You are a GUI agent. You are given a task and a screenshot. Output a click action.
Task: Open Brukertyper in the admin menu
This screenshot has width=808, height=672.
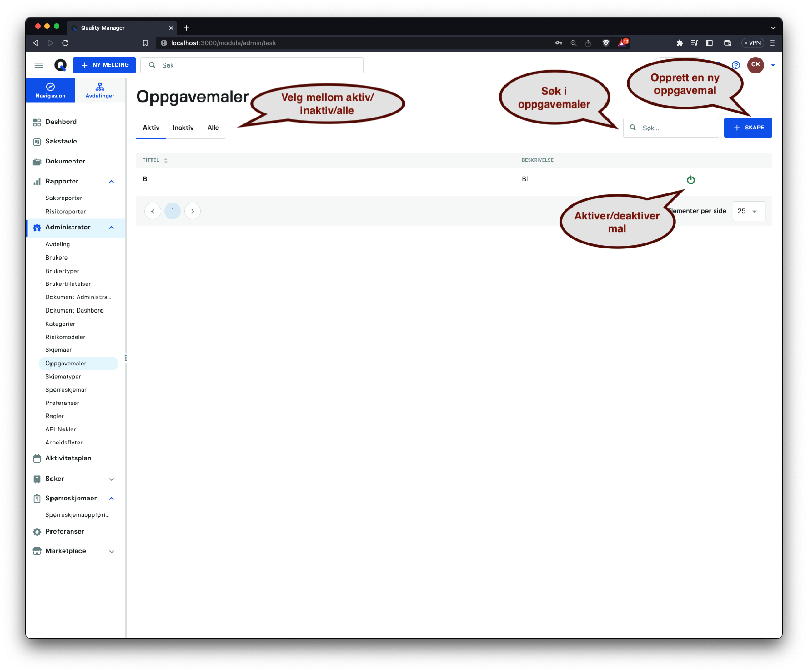click(63, 271)
